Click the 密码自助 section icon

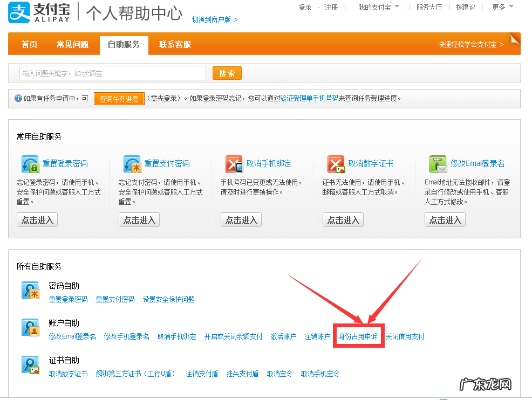[x=30, y=291]
